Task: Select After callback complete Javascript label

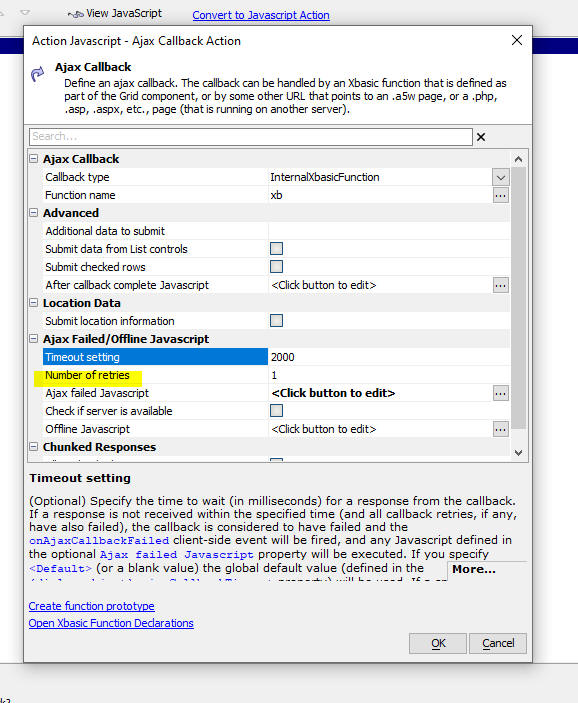Action: 127,285
